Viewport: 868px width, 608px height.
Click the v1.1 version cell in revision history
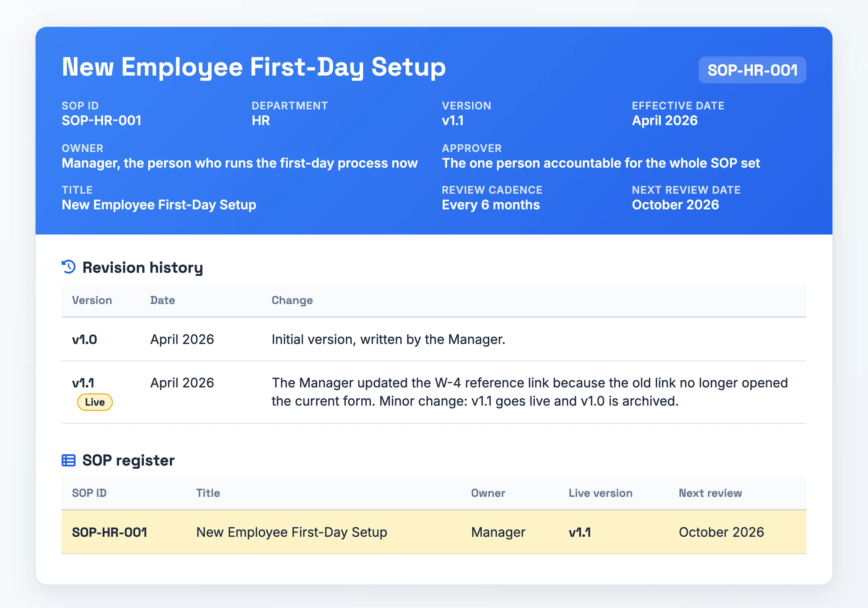tap(83, 383)
